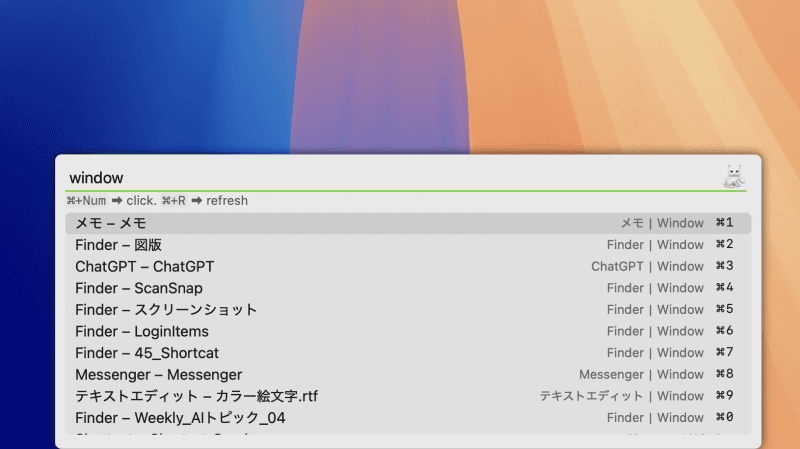This screenshot has height=449, width=800.
Task: Select the Finder – 45_Shortcat row
Action: (408, 353)
